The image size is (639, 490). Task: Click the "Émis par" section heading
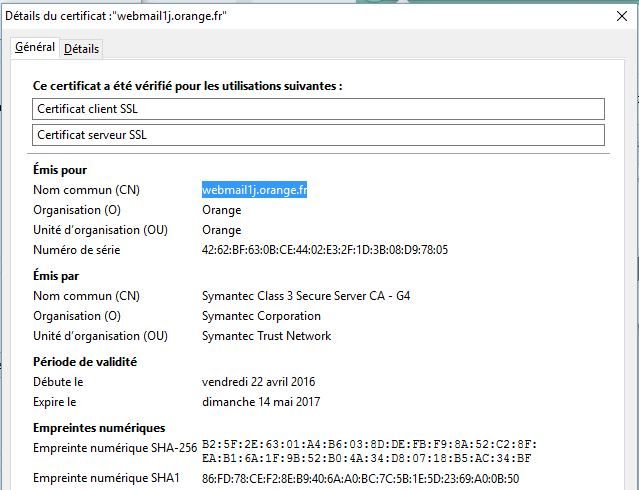(56, 276)
